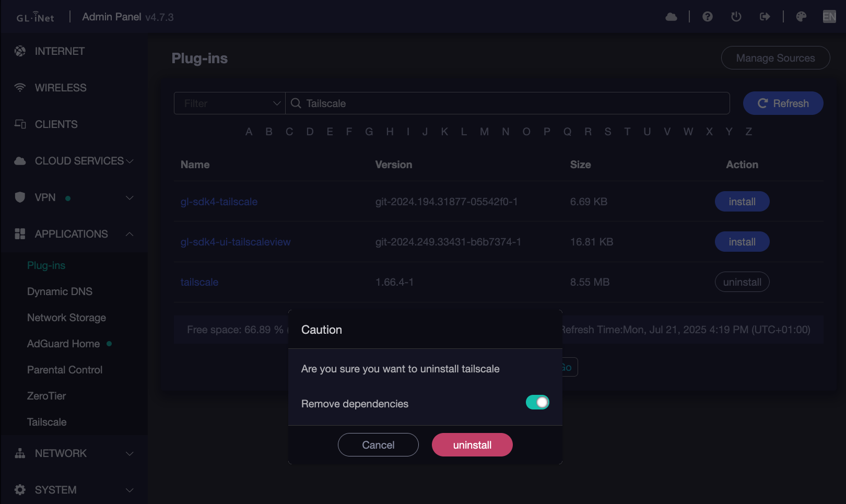Open the help question mark icon
Image resolution: width=846 pixels, height=504 pixels.
(708, 17)
